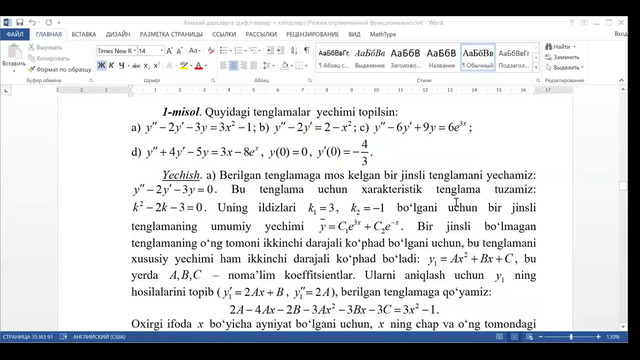Viewport: 640px width, 360px height.
Task: Open the font name dropdown
Action: (x=135, y=51)
